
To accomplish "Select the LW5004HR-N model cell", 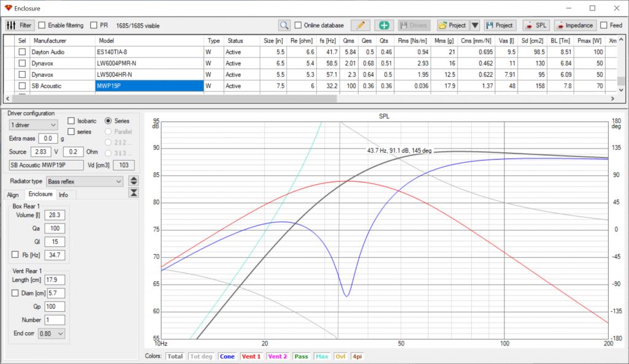I will 149,74.
